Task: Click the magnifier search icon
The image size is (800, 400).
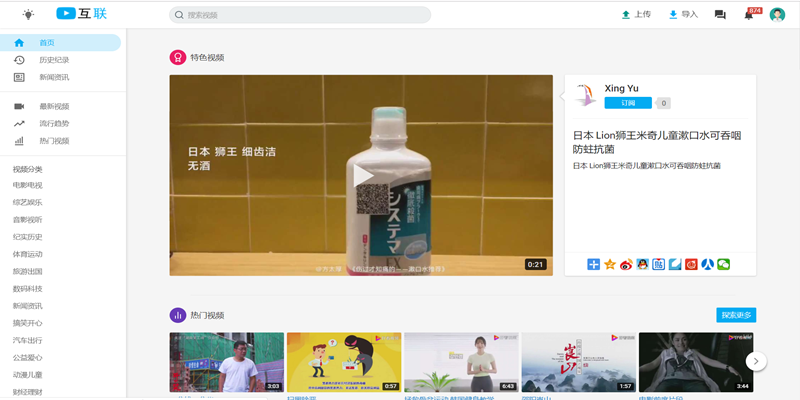Action: click(179, 15)
